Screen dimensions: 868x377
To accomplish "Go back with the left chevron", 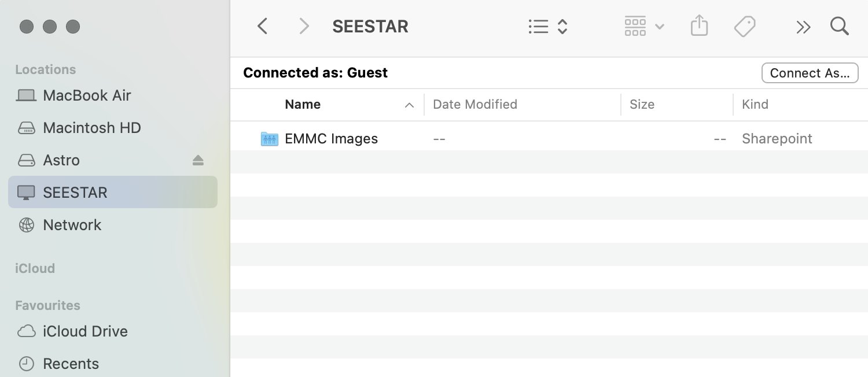I will (263, 27).
